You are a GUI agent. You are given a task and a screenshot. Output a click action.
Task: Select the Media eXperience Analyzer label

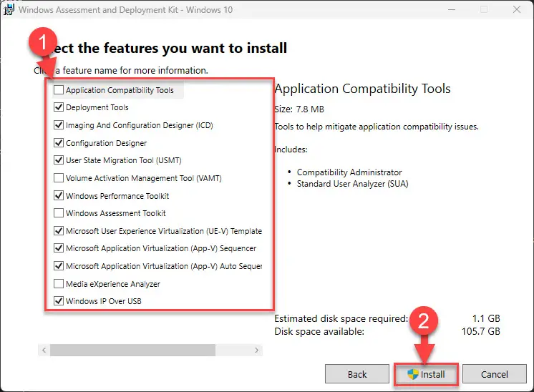[x=112, y=284]
